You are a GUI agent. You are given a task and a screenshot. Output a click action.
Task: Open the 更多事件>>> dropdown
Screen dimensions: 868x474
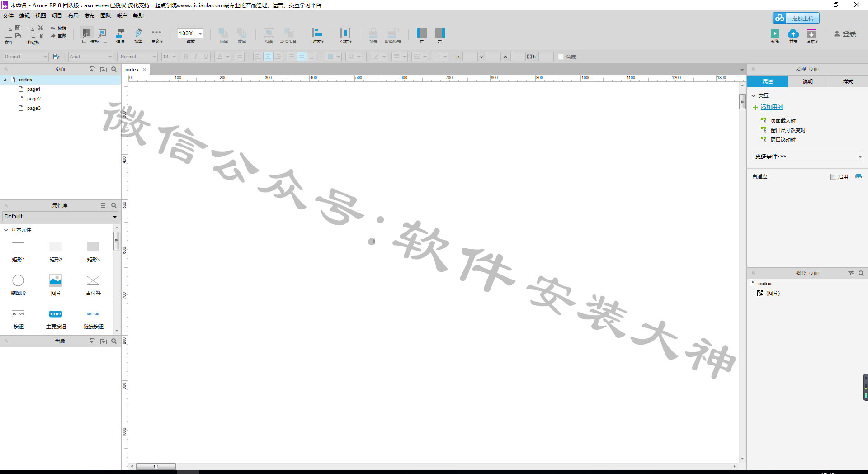[x=807, y=156]
